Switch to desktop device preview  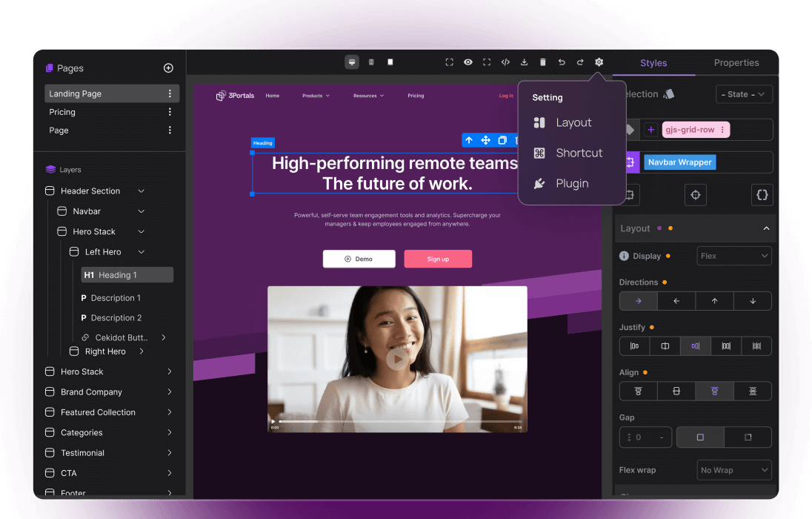(352, 62)
